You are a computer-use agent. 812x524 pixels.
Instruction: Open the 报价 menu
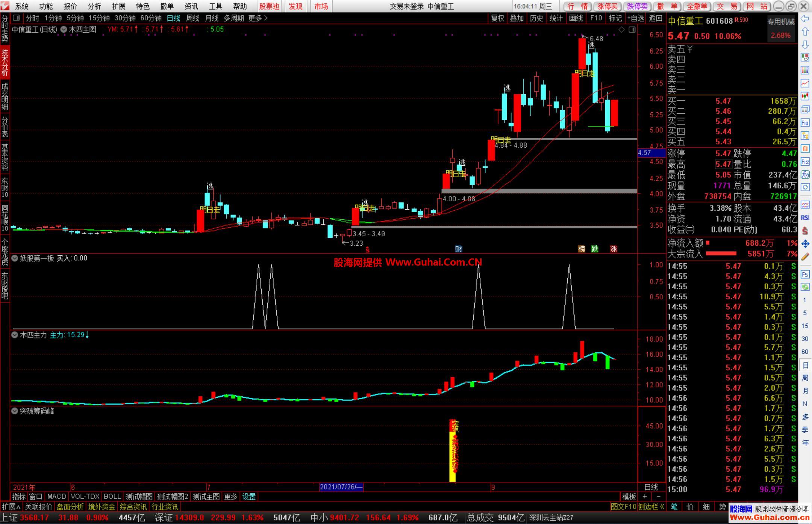pos(70,6)
